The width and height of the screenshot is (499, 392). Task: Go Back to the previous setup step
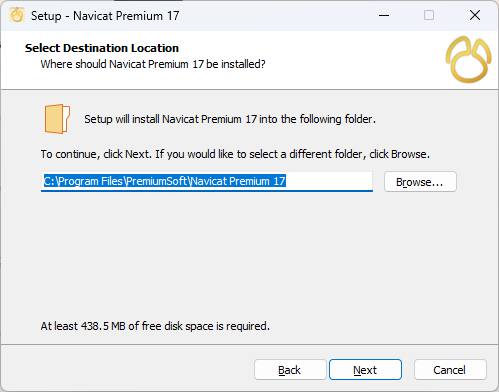(x=290, y=370)
